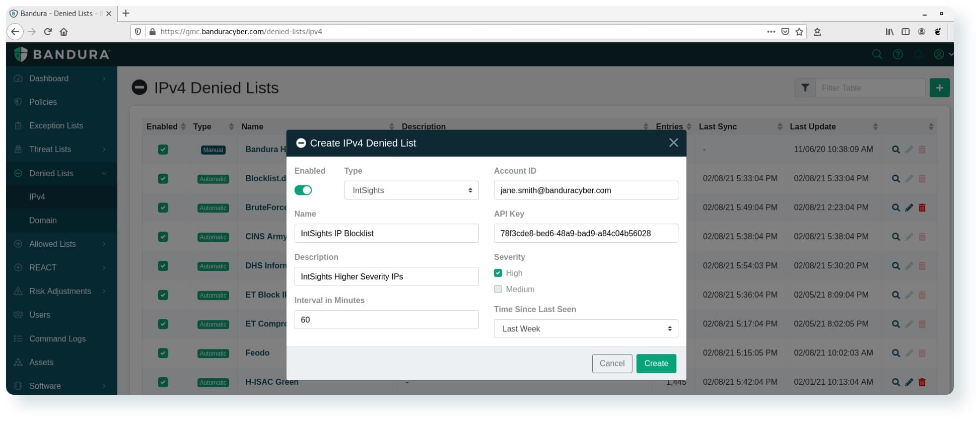The width and height of the screenshot is (980, 421).
Task: Edit the H-ISAC Green list pencil icon
Action: [909, 382]
